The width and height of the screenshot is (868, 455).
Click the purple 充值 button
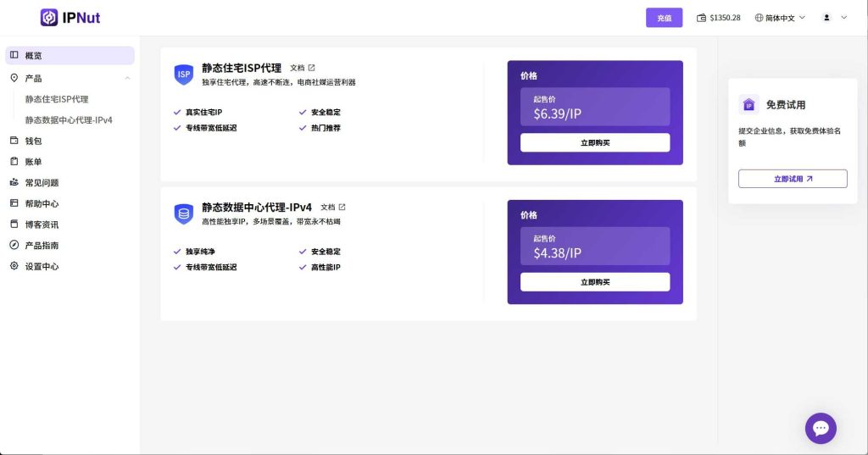coord(664,18)
